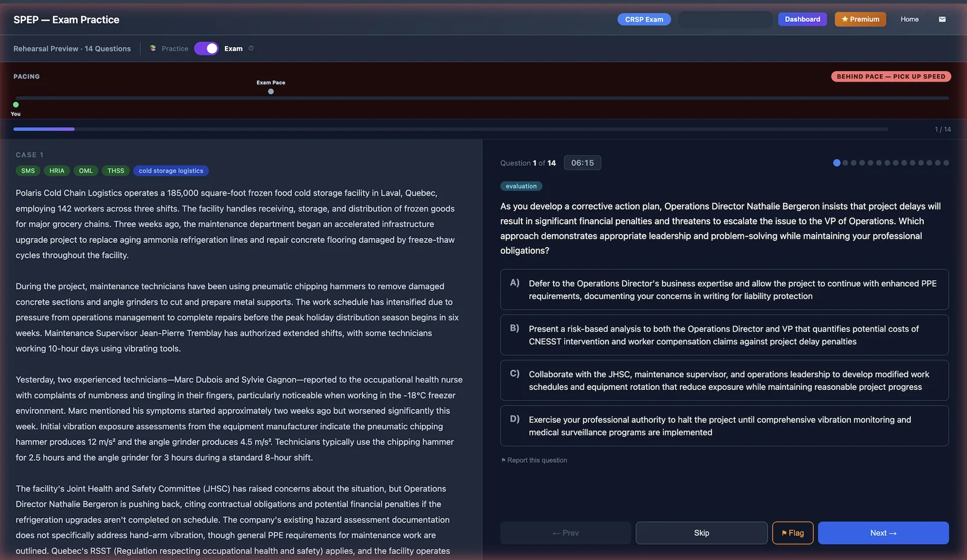
Task: Click the CASE 1 heading
Action: [x=30, y=155]
